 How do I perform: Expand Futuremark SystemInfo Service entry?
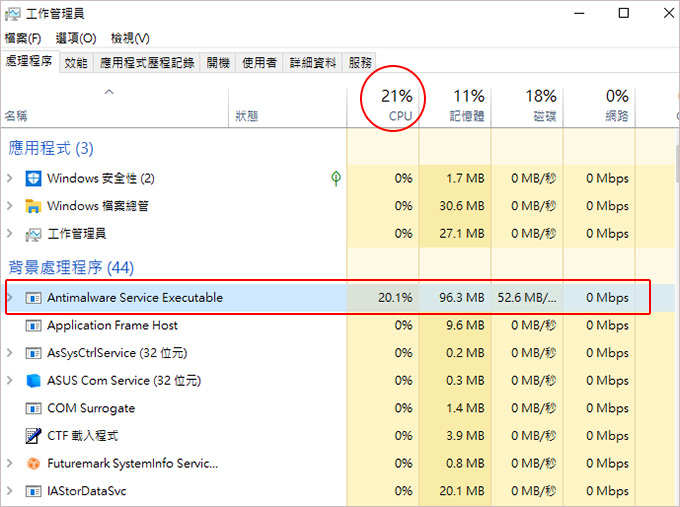(10, 463)
